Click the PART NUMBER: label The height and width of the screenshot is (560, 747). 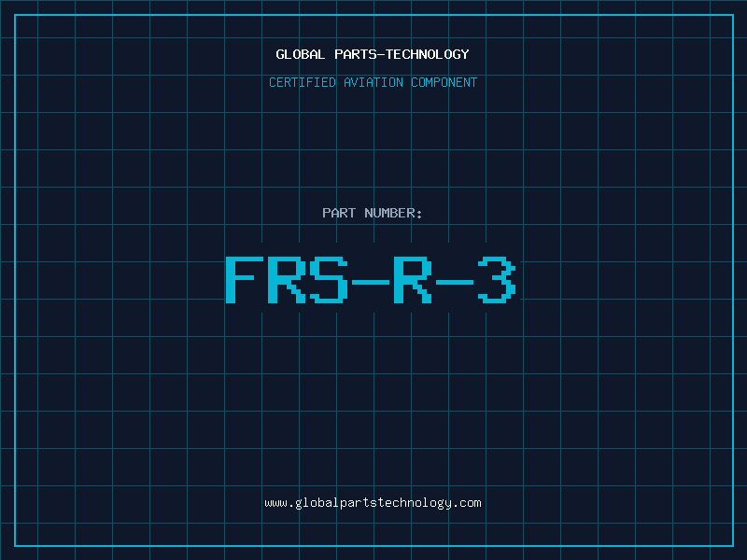372,213
